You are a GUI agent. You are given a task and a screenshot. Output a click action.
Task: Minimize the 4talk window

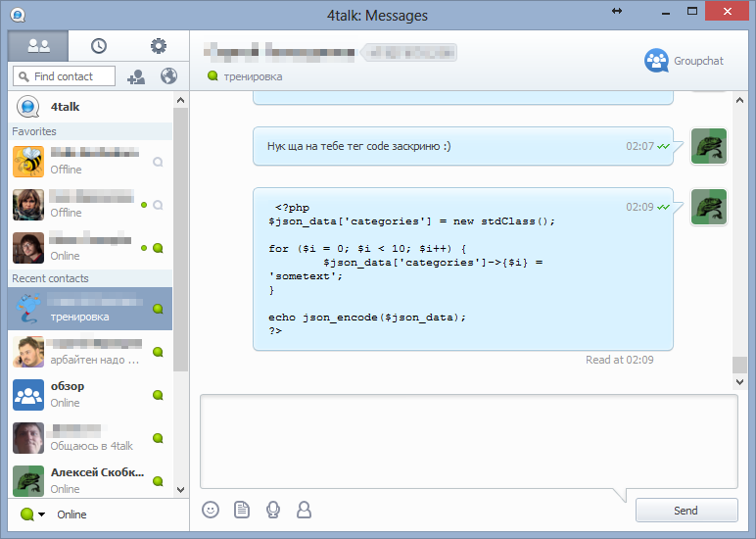pos(666,12)
